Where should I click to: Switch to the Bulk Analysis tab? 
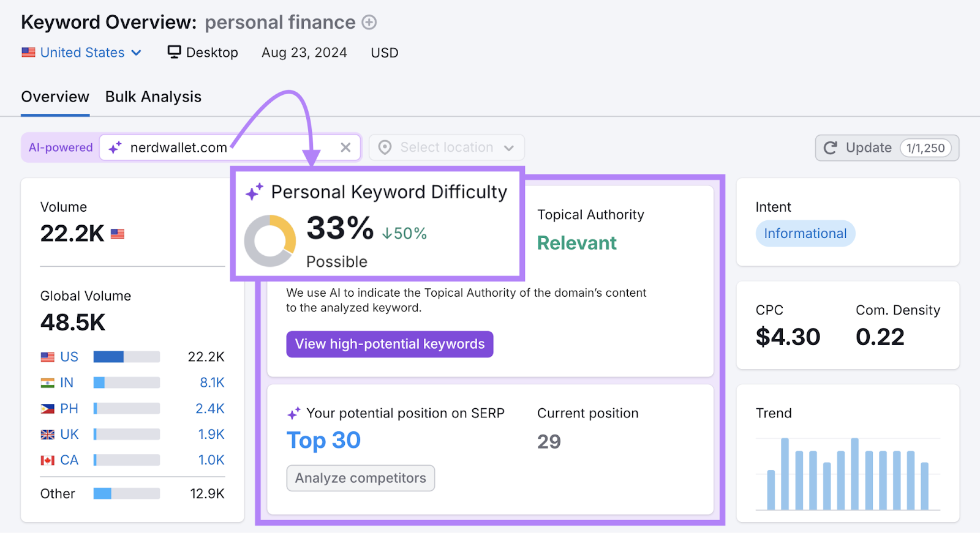pos(153,96)
